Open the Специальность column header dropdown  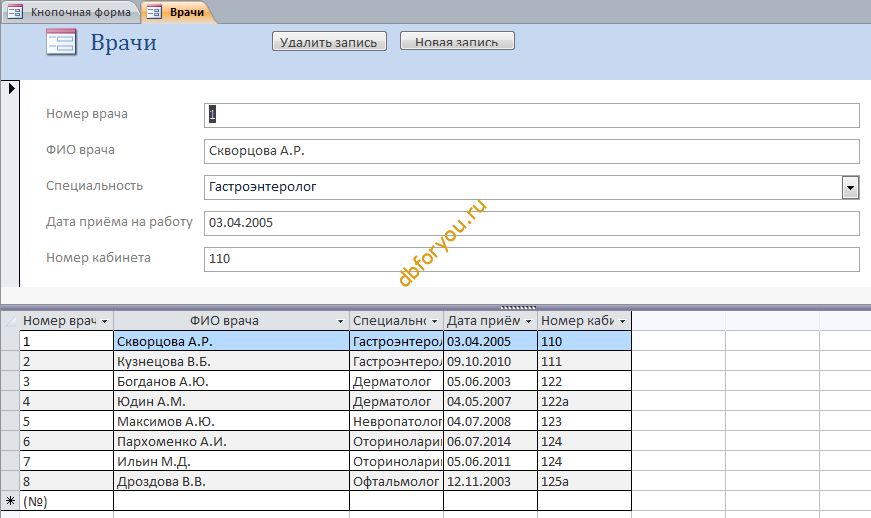pyautogui.click(x=434, y=321)
